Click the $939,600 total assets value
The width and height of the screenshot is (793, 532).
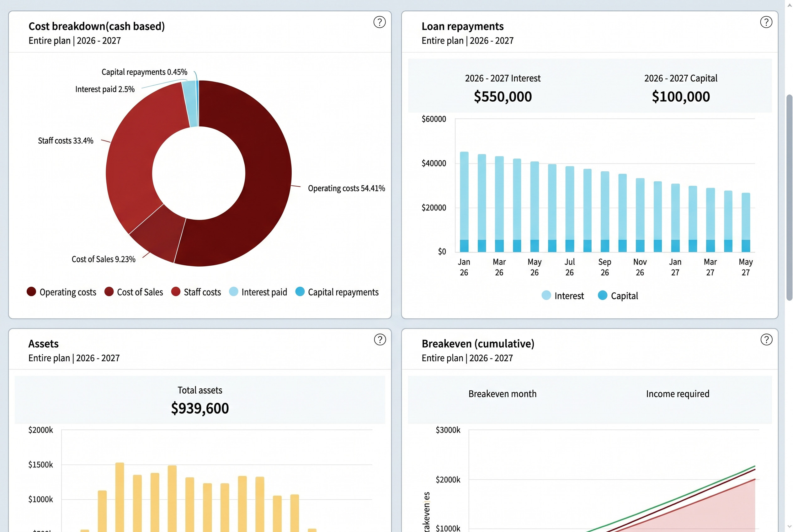point(200,408)
